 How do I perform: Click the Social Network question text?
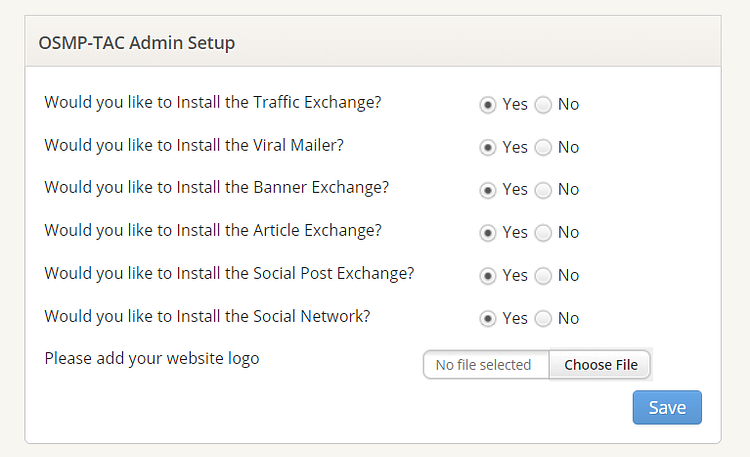pyautogui.click(x=207, y=316)
